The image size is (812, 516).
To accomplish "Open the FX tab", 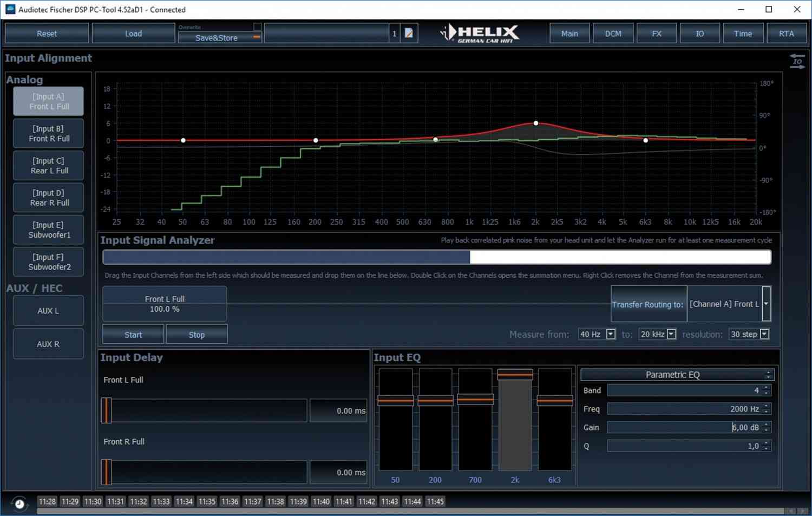I will [x=656, y=34].
